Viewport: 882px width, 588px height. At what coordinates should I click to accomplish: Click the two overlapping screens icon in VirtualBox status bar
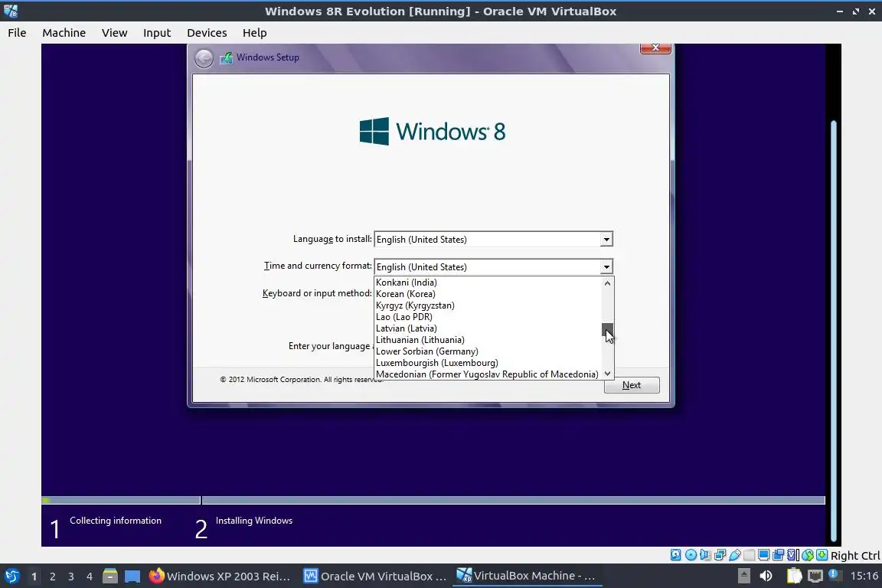(779, 555)
